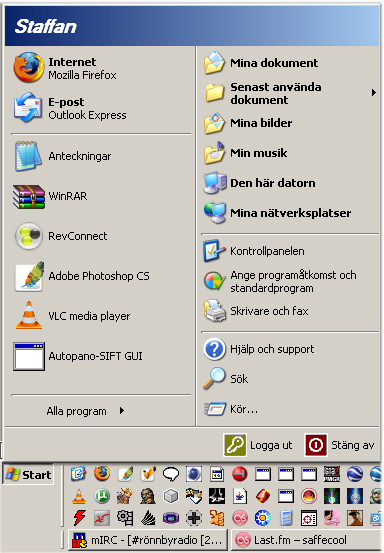Expand Senast använda dokument submenu

pos(290,93)
